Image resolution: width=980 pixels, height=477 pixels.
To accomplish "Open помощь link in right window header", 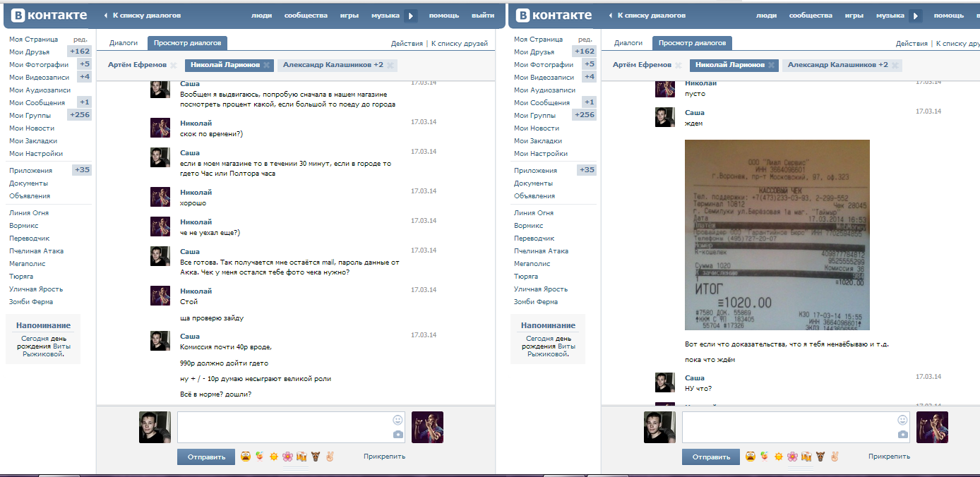I will 949,15.
